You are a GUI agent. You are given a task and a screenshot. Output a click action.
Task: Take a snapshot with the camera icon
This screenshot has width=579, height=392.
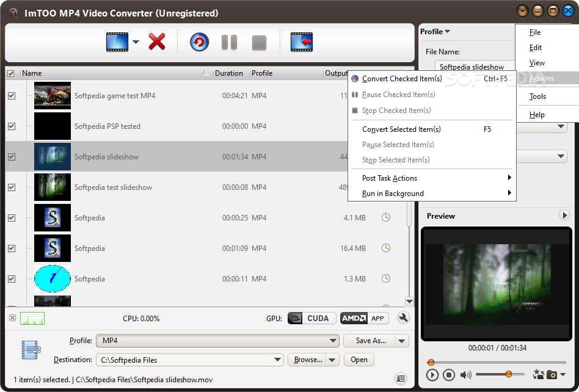[x=552, y=375]
